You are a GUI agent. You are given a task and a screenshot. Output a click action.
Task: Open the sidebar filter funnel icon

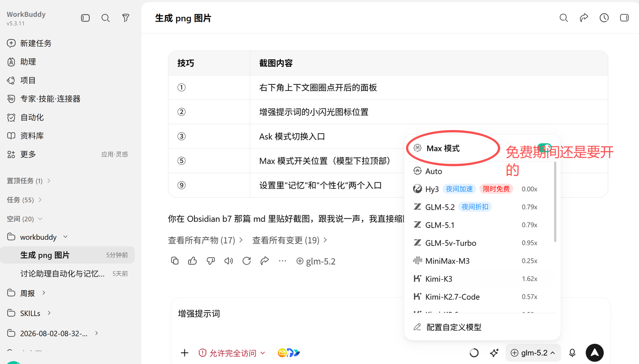[x=126, y=18]
